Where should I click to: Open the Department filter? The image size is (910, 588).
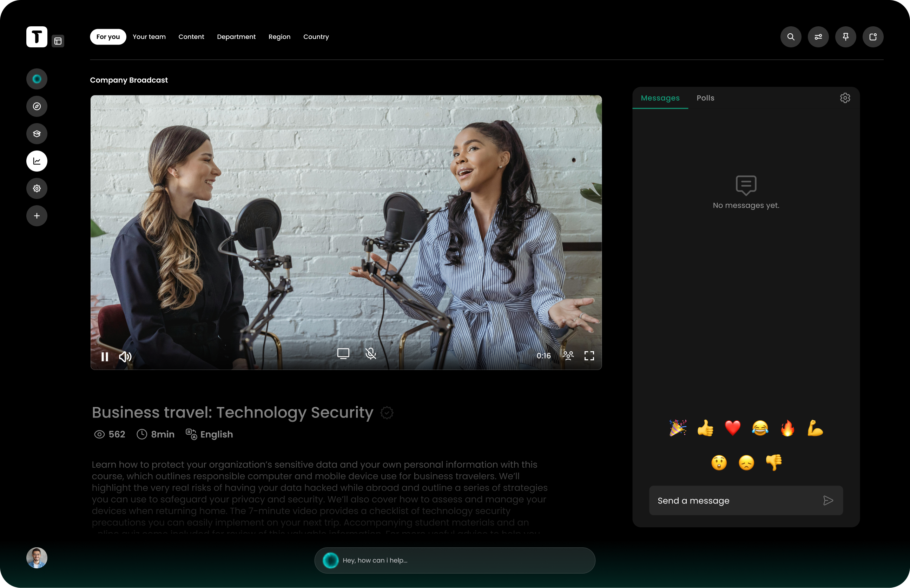[x=236, y=36]
